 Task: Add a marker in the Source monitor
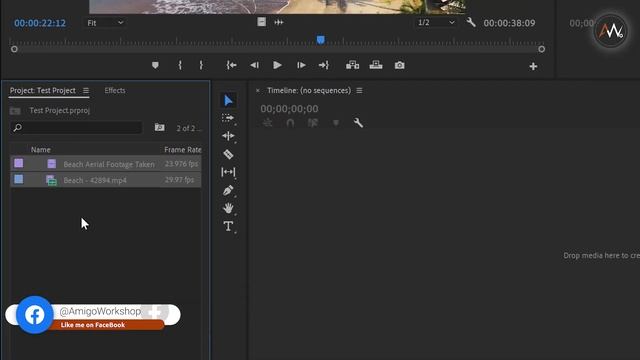click(x=155, y=65)
